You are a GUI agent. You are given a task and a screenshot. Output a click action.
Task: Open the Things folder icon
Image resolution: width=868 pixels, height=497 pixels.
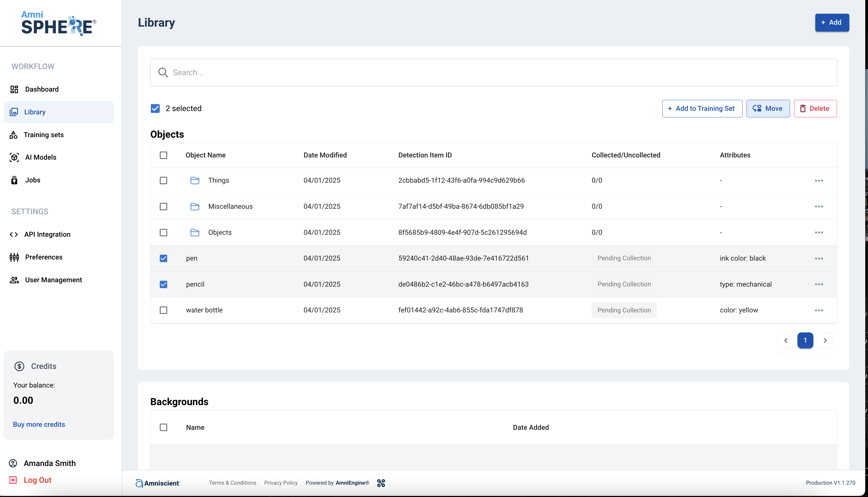pyautogui.click(x=195, y=180)
